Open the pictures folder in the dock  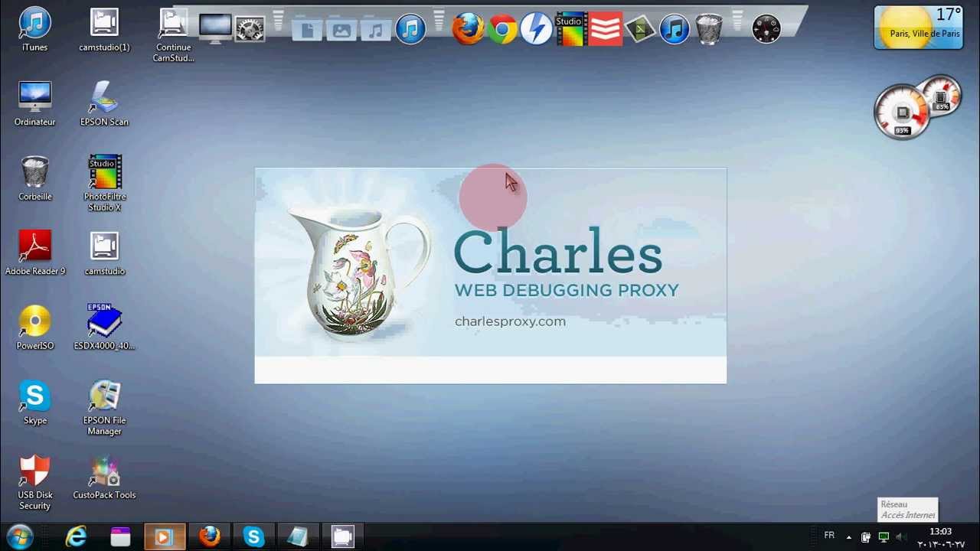click(341, 31)
